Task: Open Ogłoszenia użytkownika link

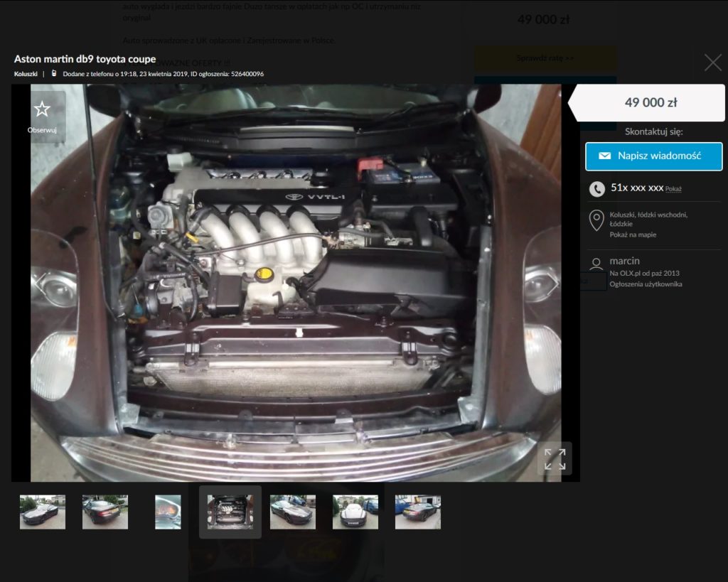Action: pyautogui.click(x=646, y=284)
